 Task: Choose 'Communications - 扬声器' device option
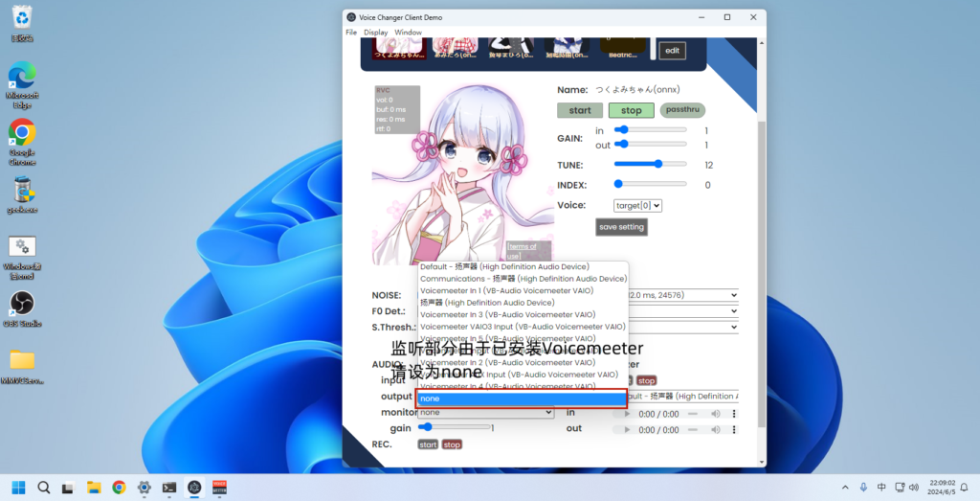[522, 279]
